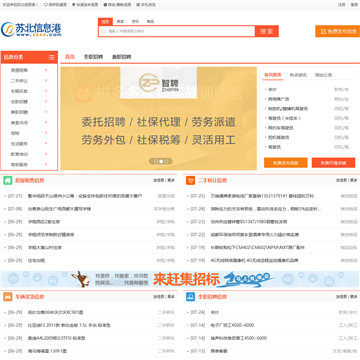Click 更多 in 房屋租售信息 header
Viewport: 360px width, 360px height.
tap(171, 180)
